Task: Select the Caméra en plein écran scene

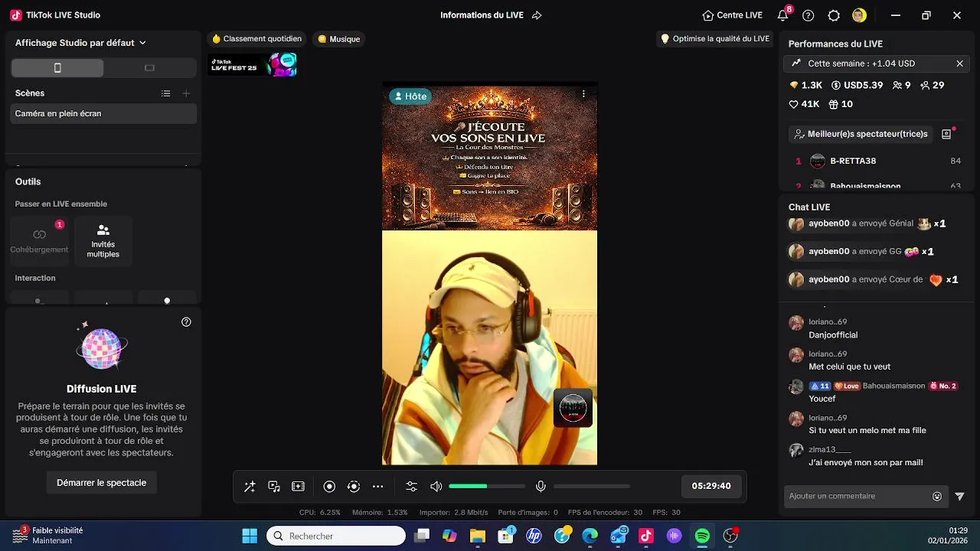Action: (x=105, y=113)
